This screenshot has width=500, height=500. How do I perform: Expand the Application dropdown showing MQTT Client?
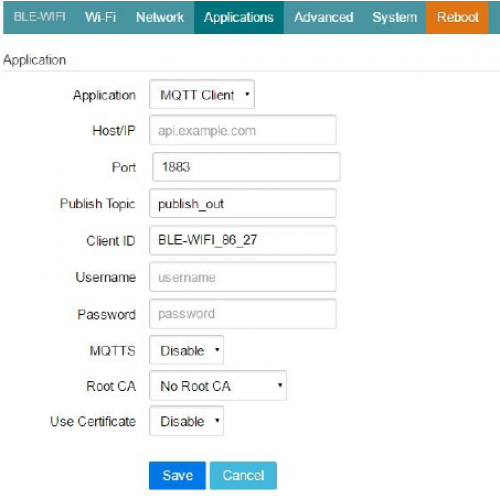(x=202, y=94)
